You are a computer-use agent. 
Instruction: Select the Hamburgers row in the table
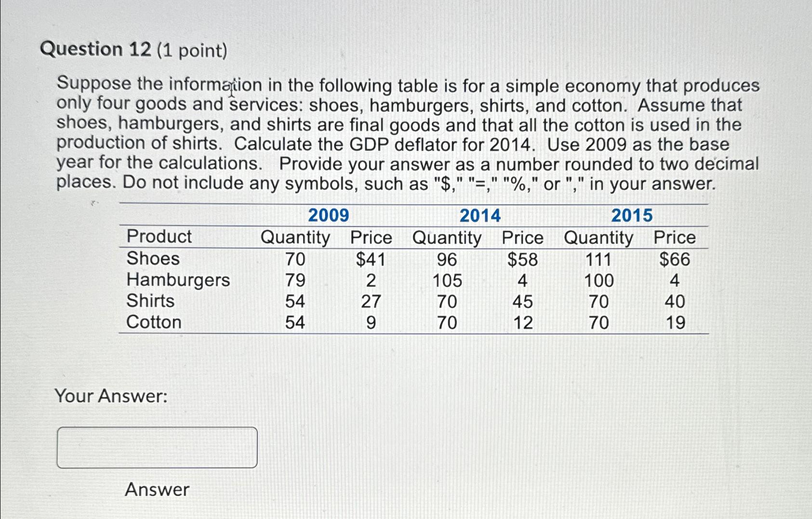[178, 280]
